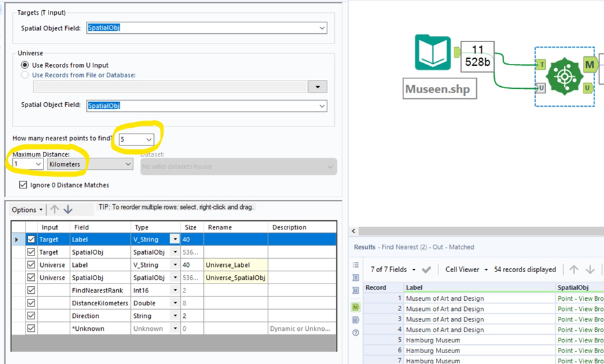Click the Find Nearest tool on canvas
Viewport: 604px width, 364px height.
pyautogui.click(x=564, y=76)
